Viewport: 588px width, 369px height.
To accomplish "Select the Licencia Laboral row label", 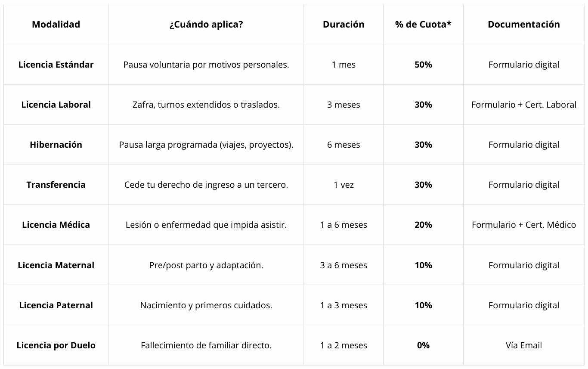I will click(56, 105).
